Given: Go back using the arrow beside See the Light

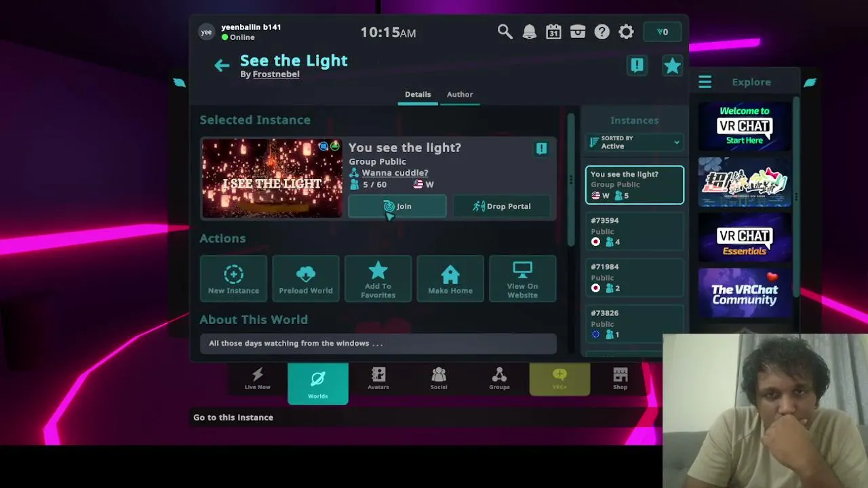Looking at the screenshot, I should [222, 65].
